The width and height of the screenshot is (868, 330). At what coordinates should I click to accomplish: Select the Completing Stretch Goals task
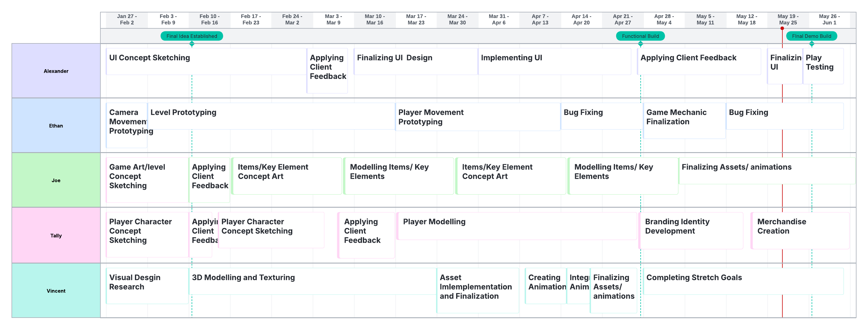tap(743, 282)
